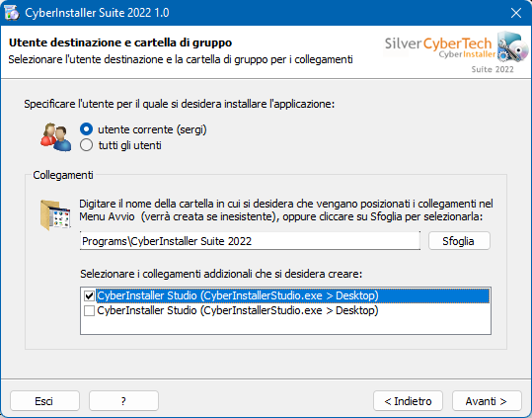Select the 'utente corrente (sergi)' radio button
The width and height of the screenshot is (532, 418).
86,129
